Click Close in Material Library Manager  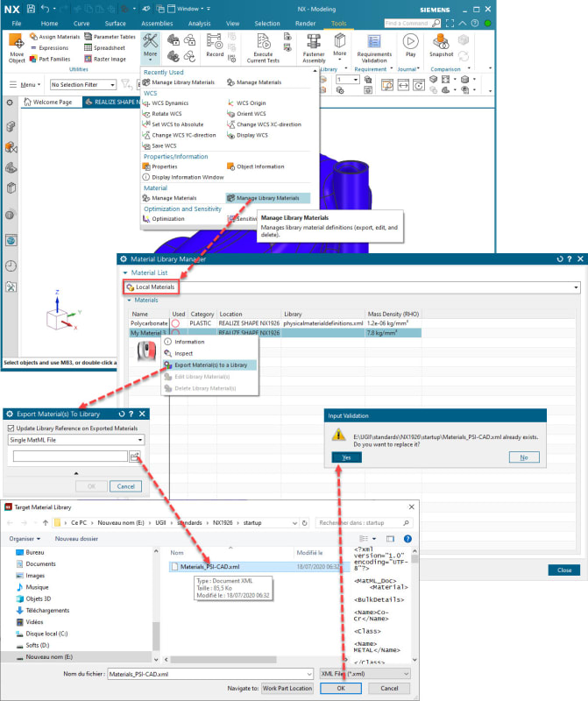[x=564, y=570]
